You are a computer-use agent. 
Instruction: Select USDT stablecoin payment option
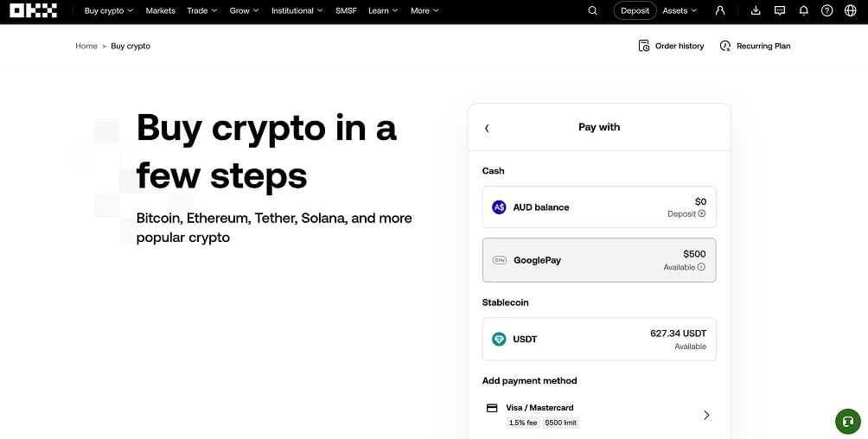pos(599,339)
